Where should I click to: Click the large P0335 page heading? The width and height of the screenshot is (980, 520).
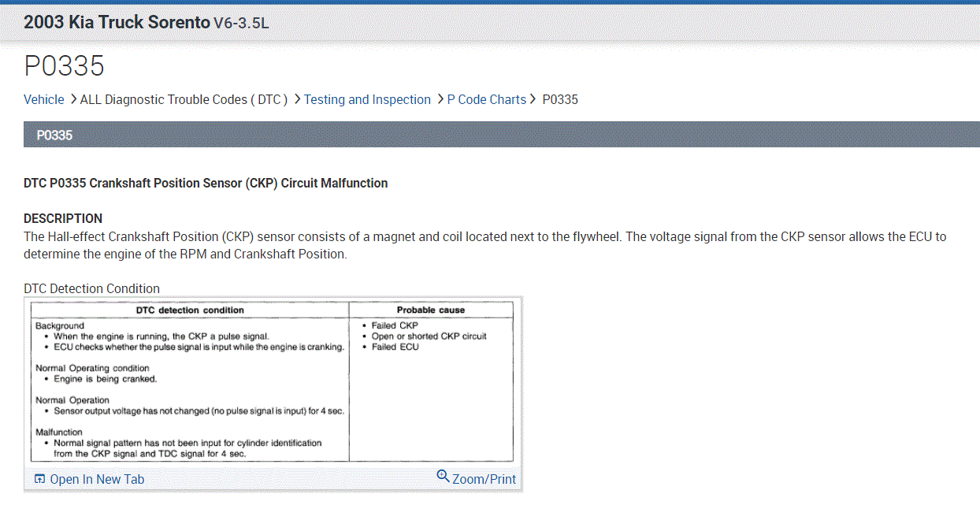[64, 66]
